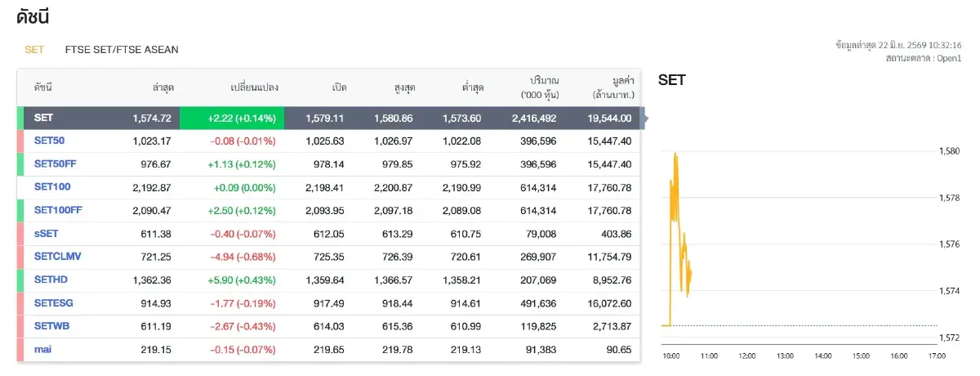Viewport: 980px width, 376px height.
Task: Click sSET volume 79,008
Action: point(542,234)
